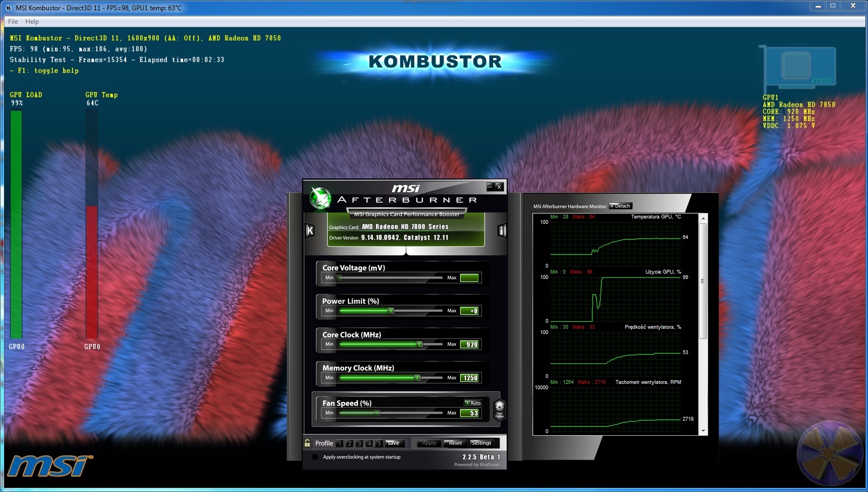Click the CORE: 920 MHz readout
This screenshot has height=492, width=868.
(x=789, y=111)
